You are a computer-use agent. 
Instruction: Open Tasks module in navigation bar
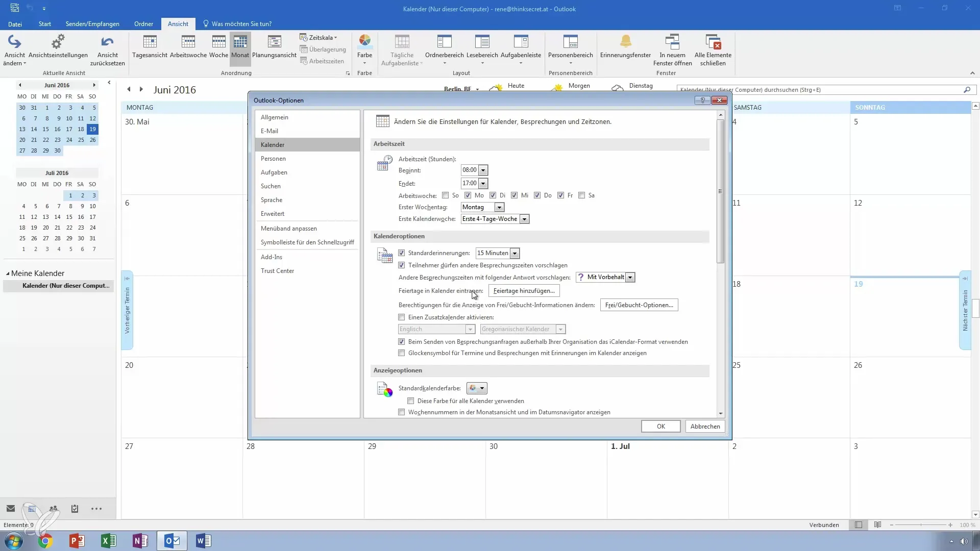[75, 508]
